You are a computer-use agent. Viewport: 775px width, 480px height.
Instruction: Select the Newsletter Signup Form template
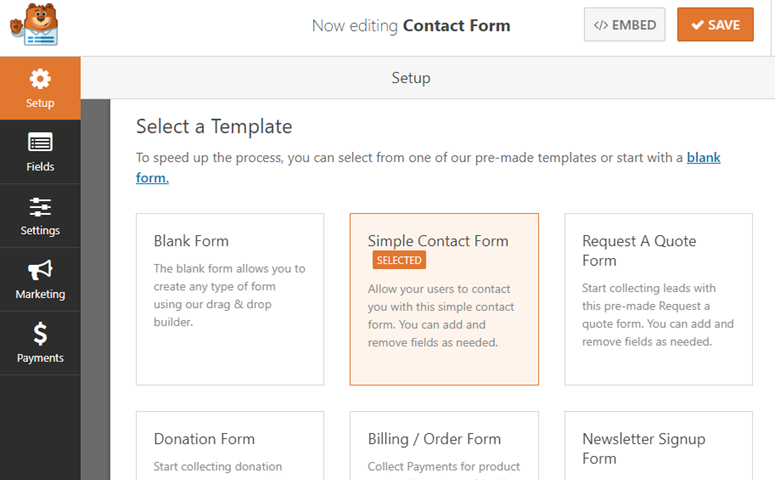658,446
